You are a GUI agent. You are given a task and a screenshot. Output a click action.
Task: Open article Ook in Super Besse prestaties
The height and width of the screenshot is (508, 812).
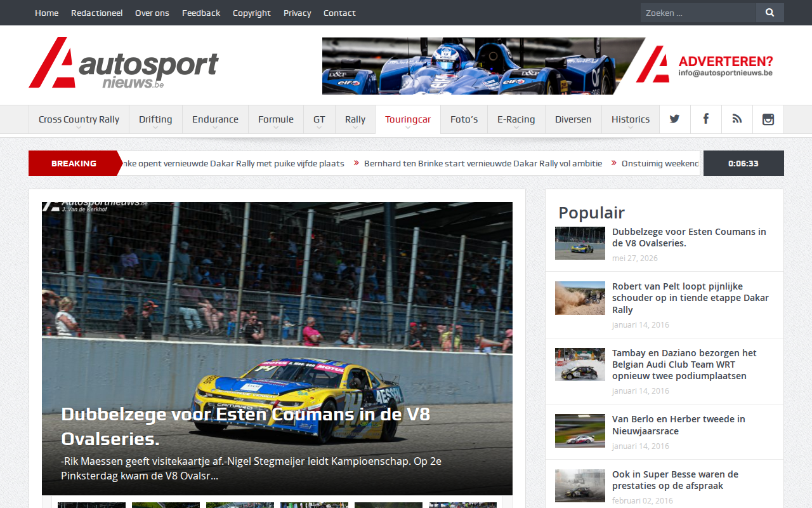point(676,480)
